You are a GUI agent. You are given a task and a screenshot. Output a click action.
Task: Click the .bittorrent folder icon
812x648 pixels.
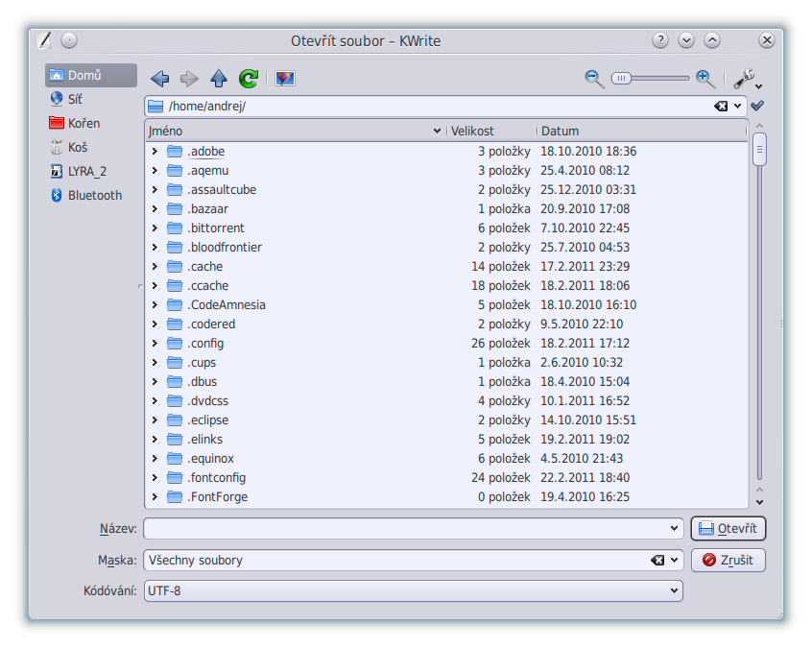tap(175, 228)
